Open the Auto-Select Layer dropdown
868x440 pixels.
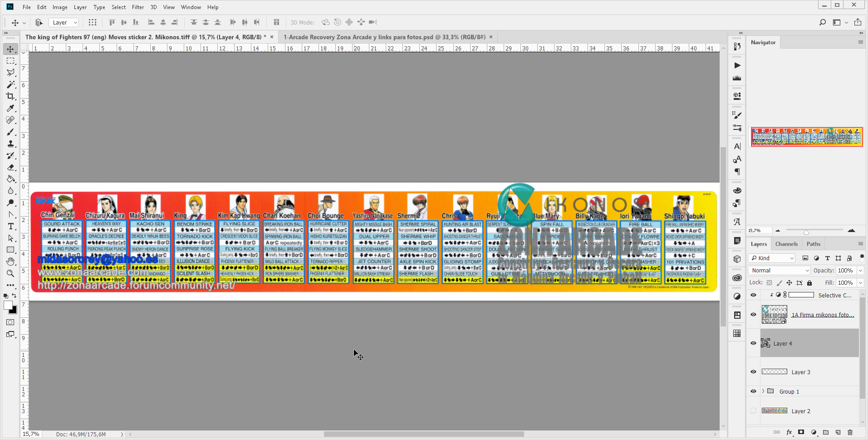pos(64,22)
